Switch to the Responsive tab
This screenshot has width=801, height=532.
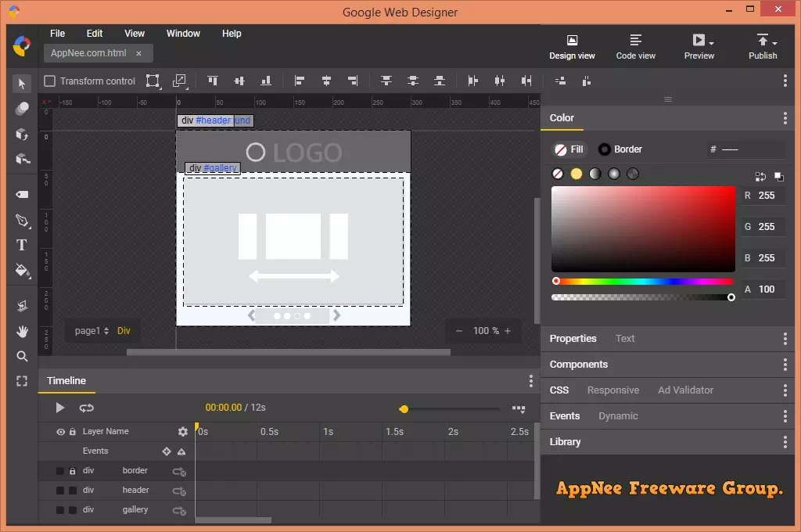click(x=613, y=390)
